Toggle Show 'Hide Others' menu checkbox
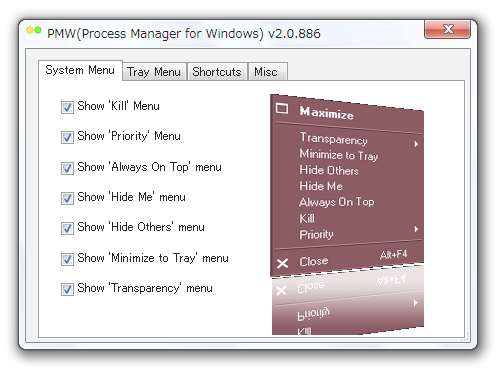This screenshot has height=373, width=502. tap(67, 228)
